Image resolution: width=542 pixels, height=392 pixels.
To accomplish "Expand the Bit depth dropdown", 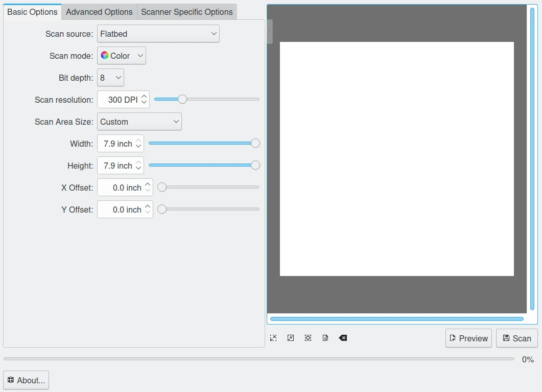I will point(110,78).
